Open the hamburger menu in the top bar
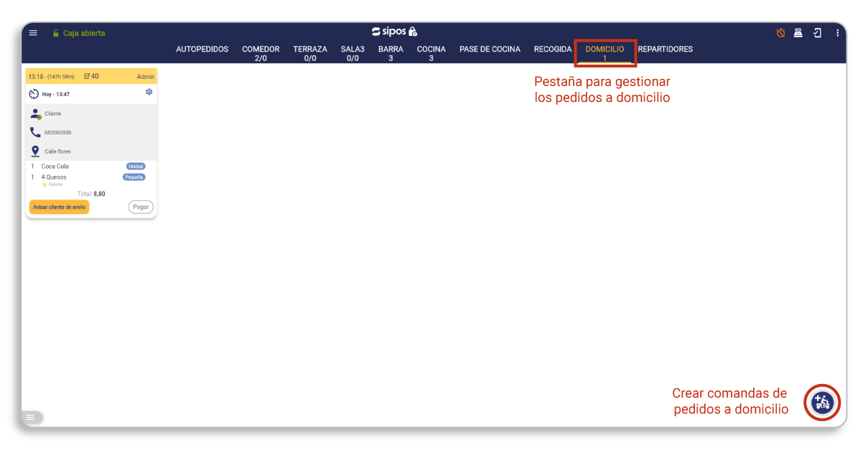 coord(33,33)
